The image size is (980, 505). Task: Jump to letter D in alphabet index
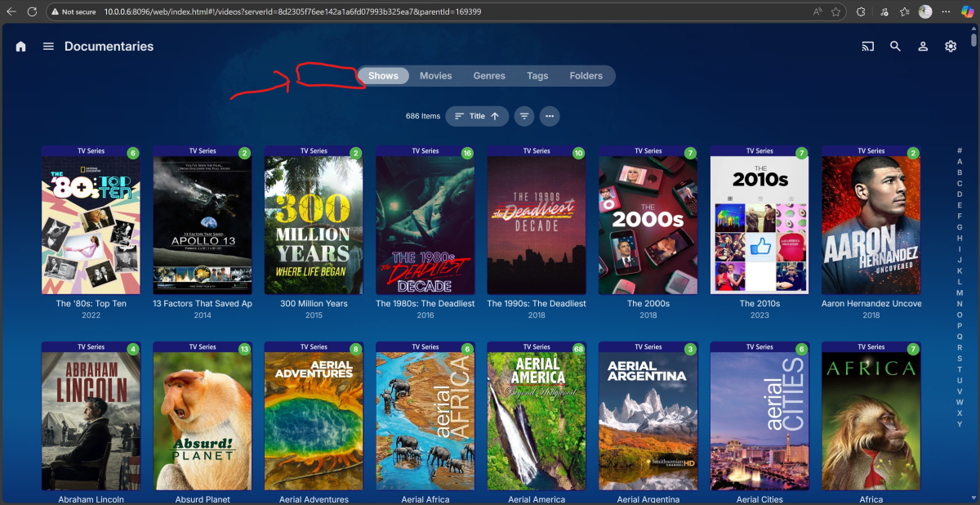(x=960, y=194)
